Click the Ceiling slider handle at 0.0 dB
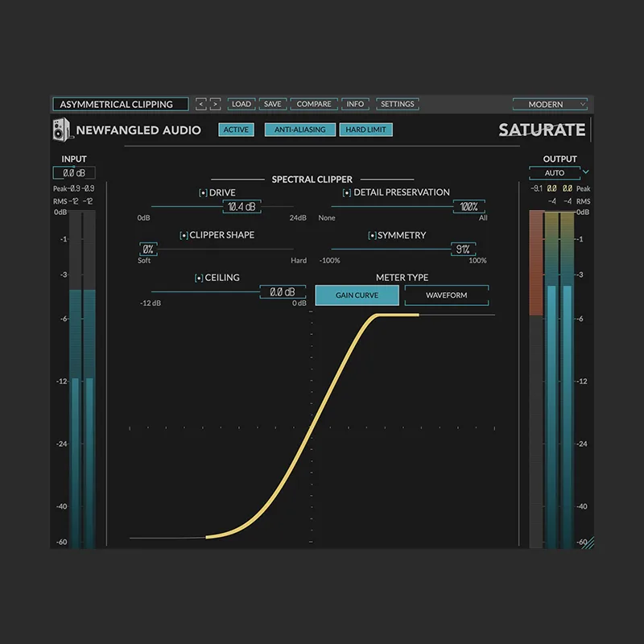The height and width of the screenshot is (644, 644). [x=283, y=292]
